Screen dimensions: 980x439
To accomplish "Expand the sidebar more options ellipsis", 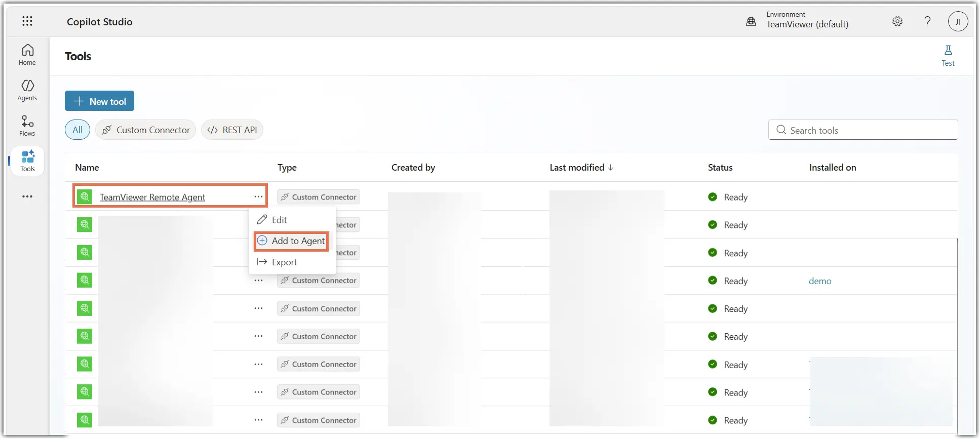I will 27,196.
